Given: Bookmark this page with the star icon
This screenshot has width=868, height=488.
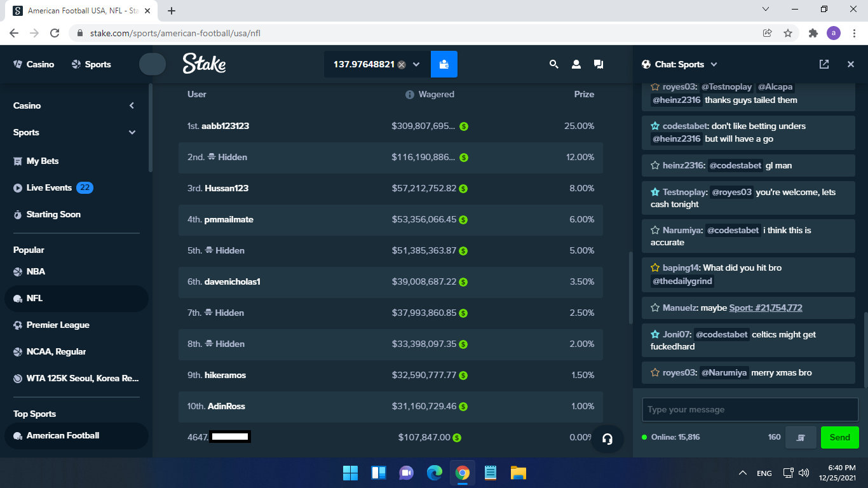Looking at the screenshot, I should click(788, 33).
